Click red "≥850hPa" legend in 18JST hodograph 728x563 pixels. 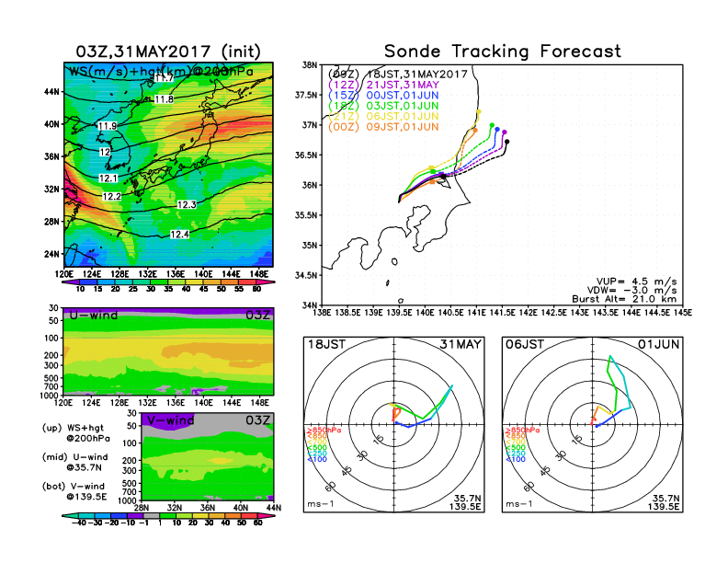click(x=324, y=431)
